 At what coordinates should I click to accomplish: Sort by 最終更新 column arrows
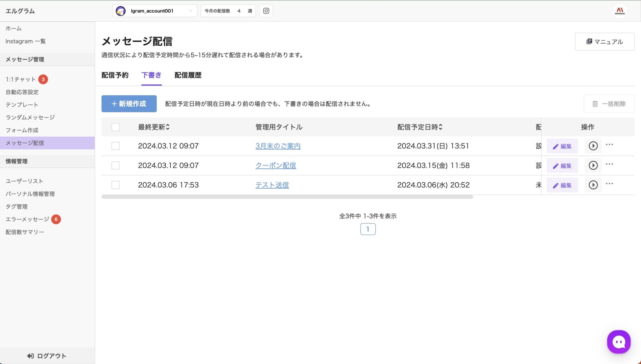point(168,127)
